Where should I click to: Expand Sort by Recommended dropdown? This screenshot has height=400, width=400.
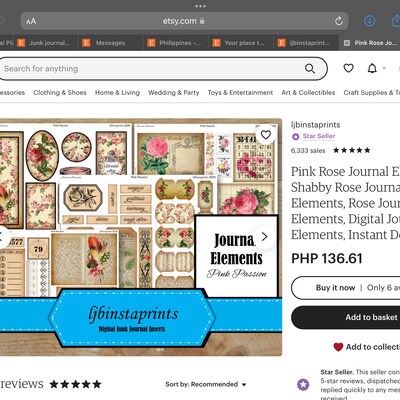(206, 384)
